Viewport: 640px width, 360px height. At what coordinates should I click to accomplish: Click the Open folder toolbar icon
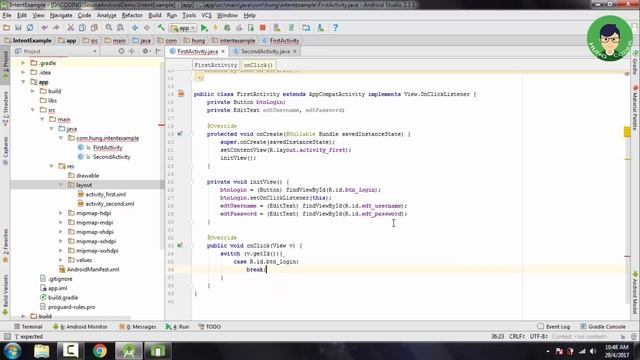(7, 28)
